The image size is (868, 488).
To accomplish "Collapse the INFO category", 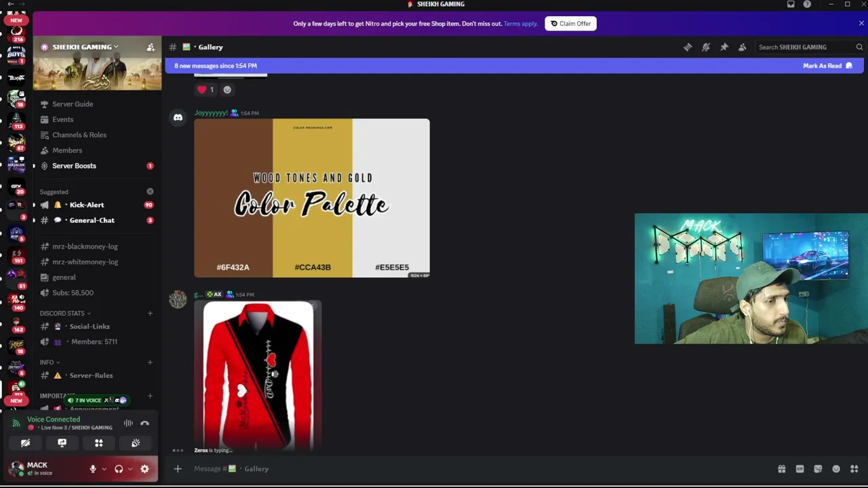I will click(x=50, y=362).
